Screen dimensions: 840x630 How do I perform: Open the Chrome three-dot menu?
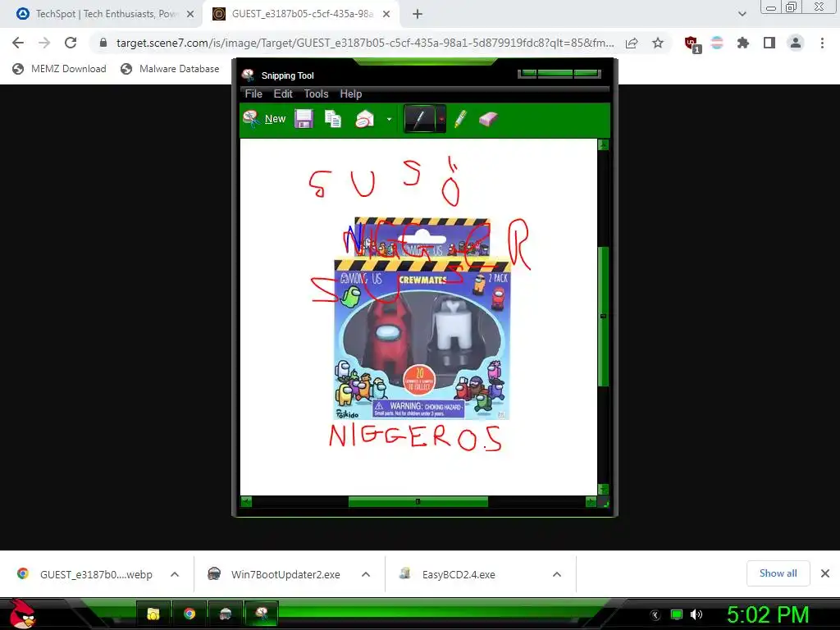pos(822,43)
